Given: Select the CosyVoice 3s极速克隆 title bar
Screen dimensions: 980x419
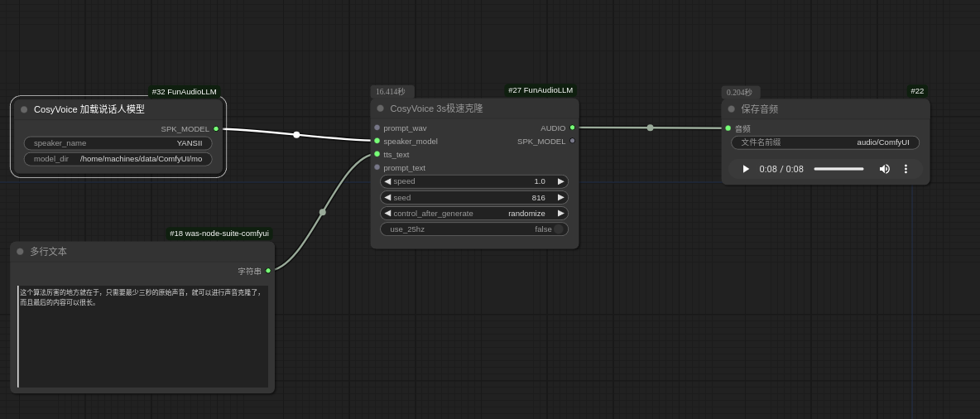Looking at the screenshot, I should pyautogui.click(x=474, y=108).
